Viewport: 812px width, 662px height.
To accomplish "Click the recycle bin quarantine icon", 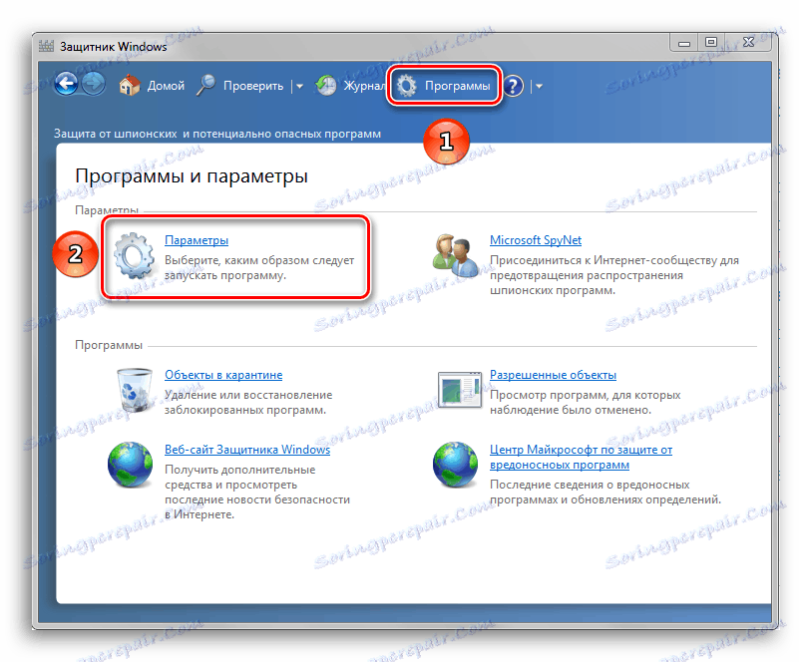I will pyautogui.click(x=135, y=390).
